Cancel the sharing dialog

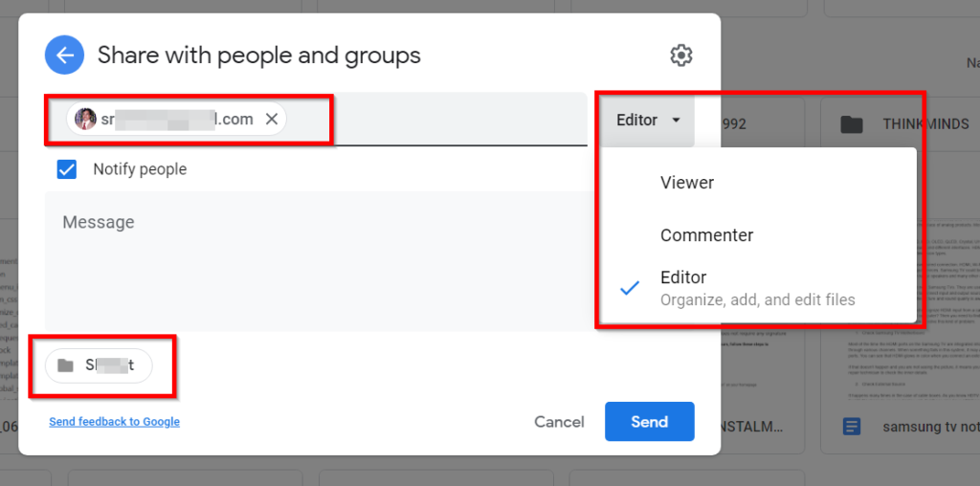click(559, 422)
